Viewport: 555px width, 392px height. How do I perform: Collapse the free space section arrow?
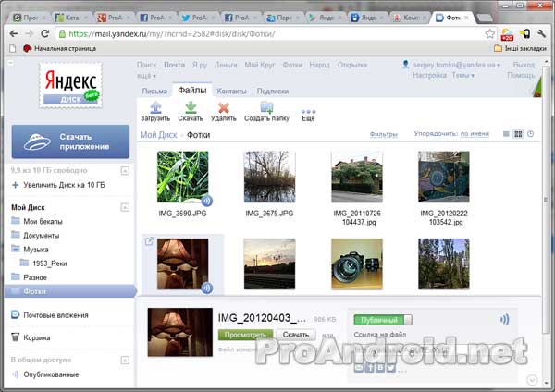coord(125,171)
